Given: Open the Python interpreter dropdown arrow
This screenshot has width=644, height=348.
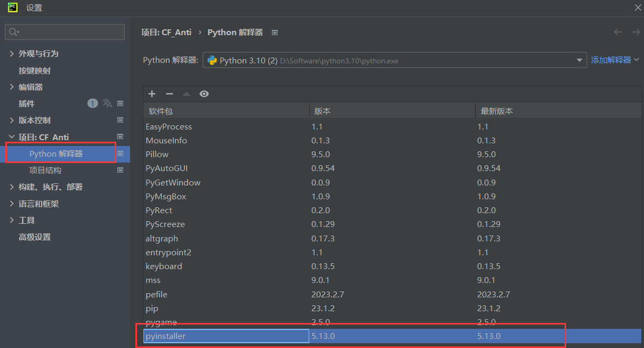Looking at the screenshot, I should (579, 60).
